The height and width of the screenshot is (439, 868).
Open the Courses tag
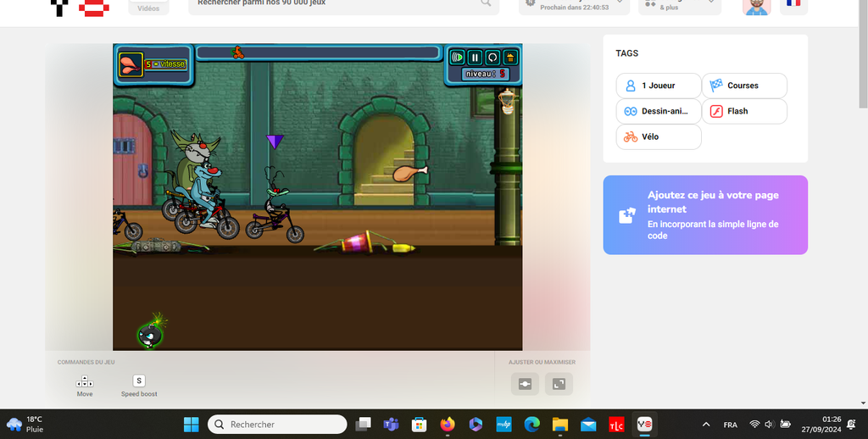744,86
